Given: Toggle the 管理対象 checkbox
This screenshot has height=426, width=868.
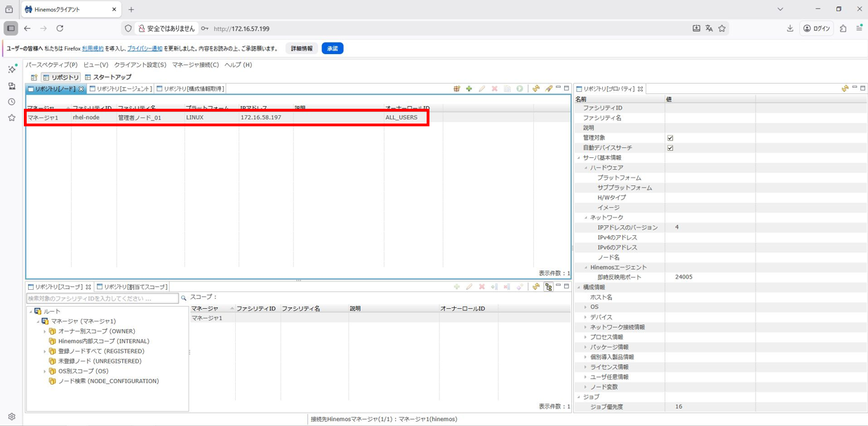Looking at the screenshot, I should point(670,138).
